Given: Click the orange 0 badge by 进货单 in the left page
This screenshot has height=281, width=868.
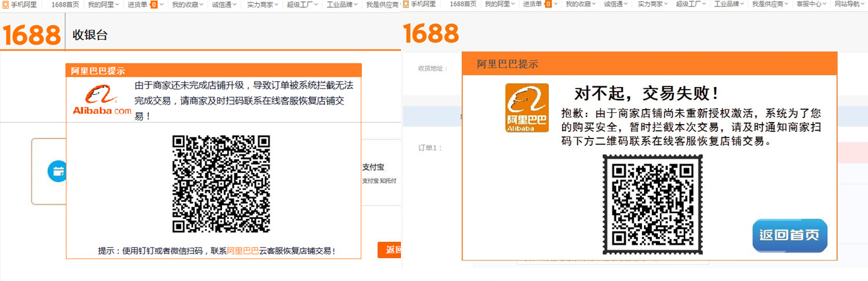Looking at the screenshot, I should point(153,5).
